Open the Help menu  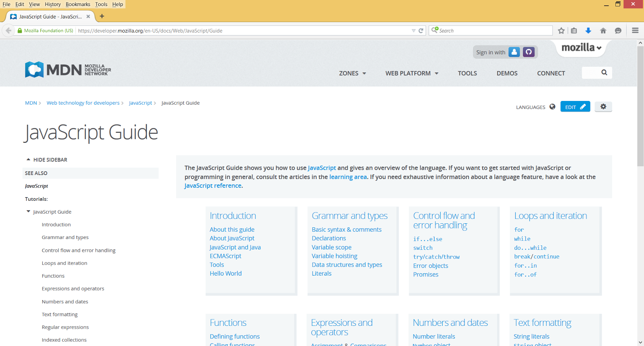(x=118, y=4)
